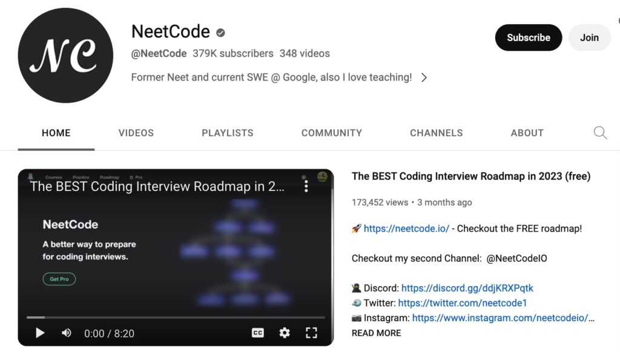Enter fullscreen mode on the player
The width and height of the screenshot is (620, 364).
click(x=311, y=333)
